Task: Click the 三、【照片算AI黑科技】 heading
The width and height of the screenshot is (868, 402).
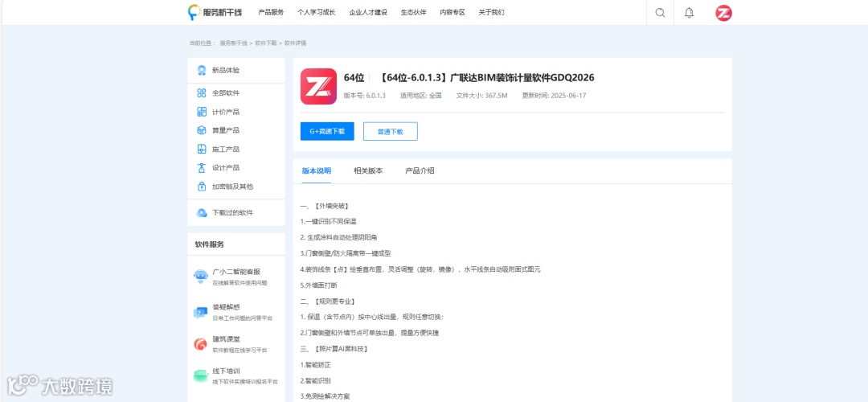Action: pos(334,349)
